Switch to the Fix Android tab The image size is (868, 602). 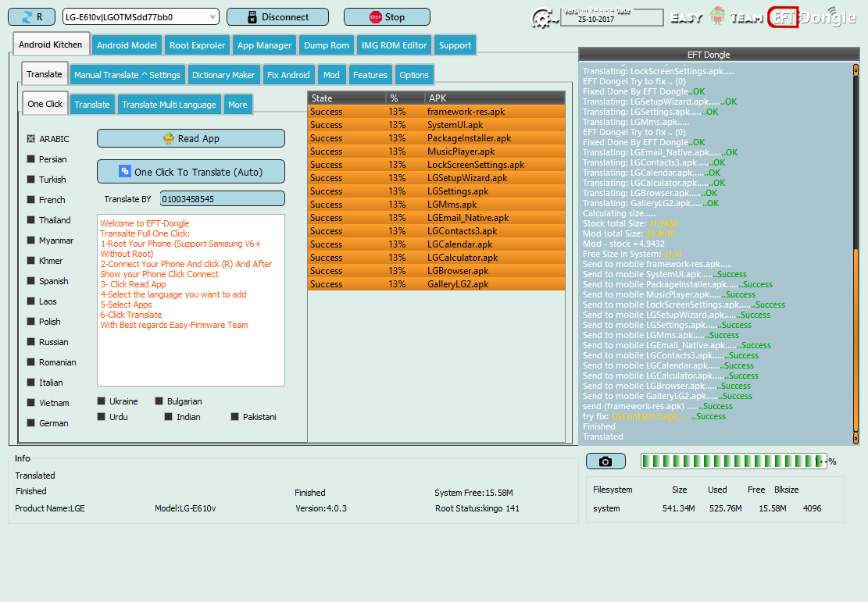pyautogui.click(x=288, y=75)
